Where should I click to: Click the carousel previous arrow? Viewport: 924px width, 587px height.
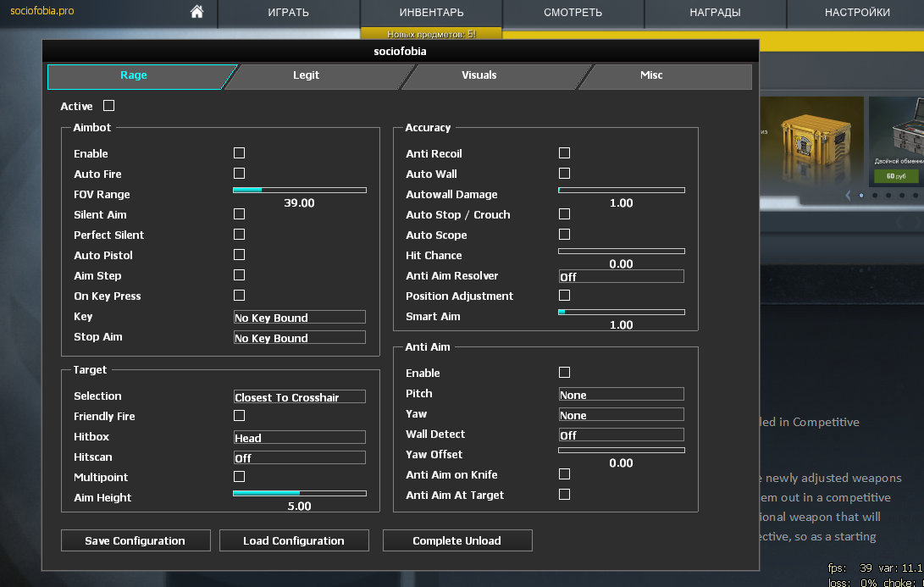(848, 195)
